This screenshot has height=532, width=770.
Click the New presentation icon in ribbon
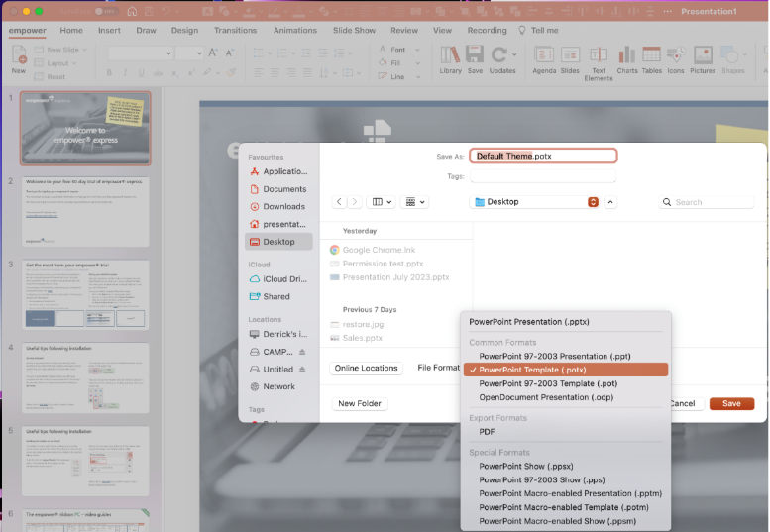click(x=19, y=58)
